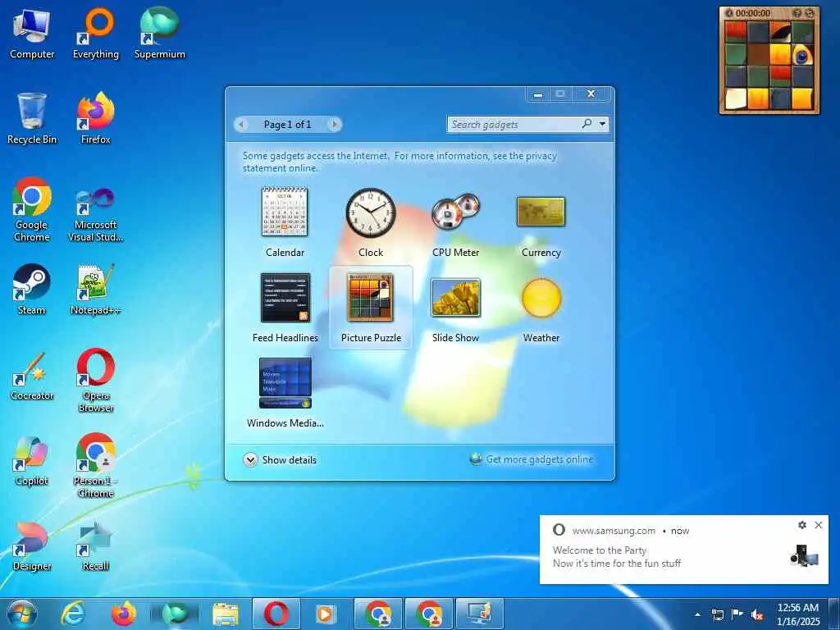Select the Recycle Bin icon

32,118
